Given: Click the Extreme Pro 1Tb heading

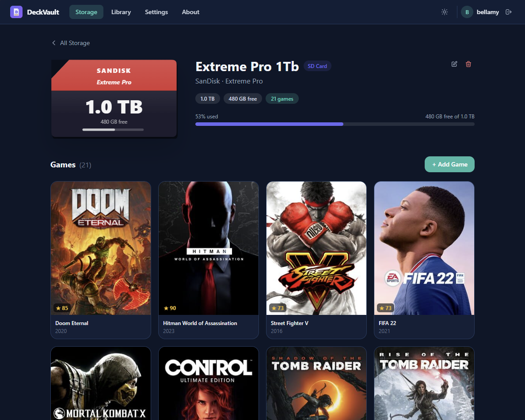Looking at the screenshot, I should click(247, 67).
